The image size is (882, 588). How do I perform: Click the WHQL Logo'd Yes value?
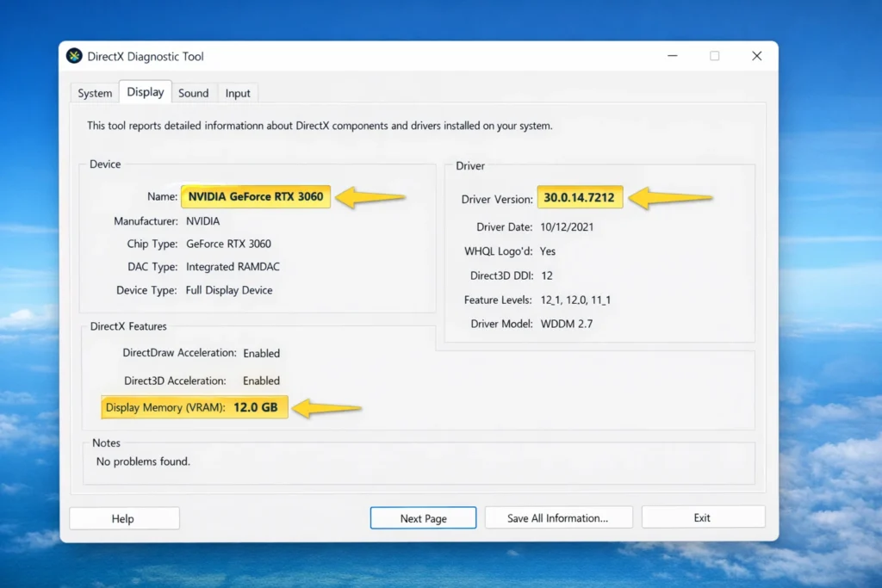(549, 251)
